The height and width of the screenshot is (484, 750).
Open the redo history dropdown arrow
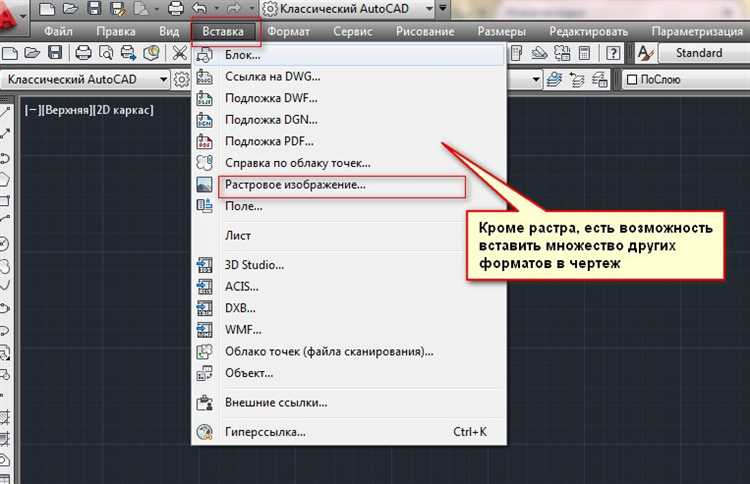252,9
